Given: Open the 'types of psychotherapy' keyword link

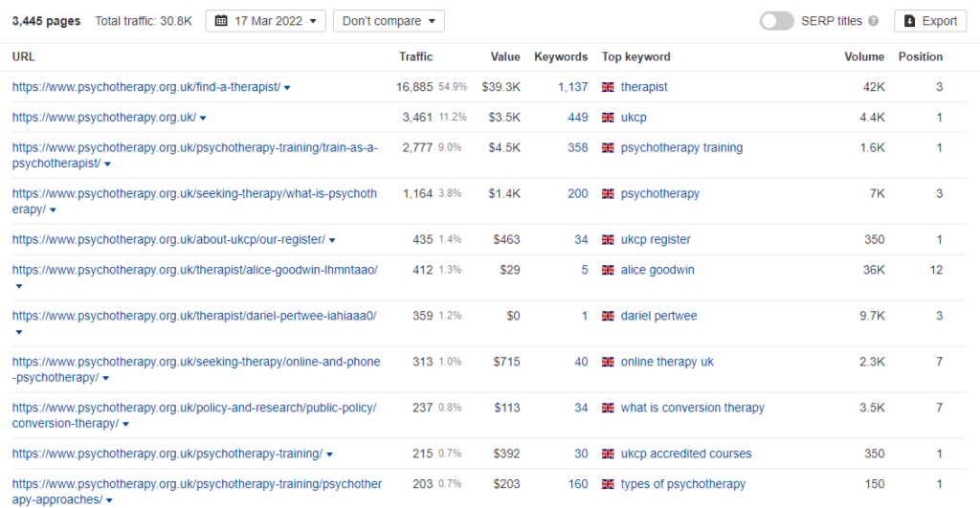Looking at the screenshot, I should 683,484.
